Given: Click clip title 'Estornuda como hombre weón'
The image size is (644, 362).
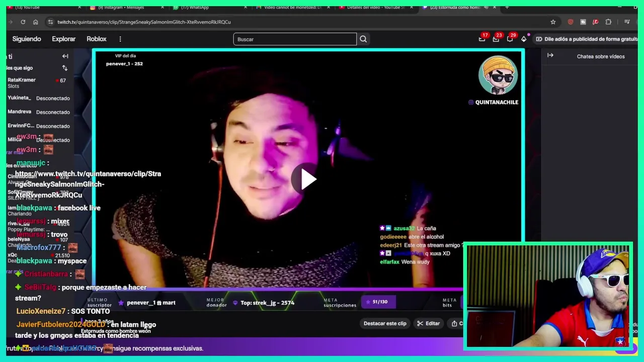Looking at the screenshot, I should tap(116, 331).
